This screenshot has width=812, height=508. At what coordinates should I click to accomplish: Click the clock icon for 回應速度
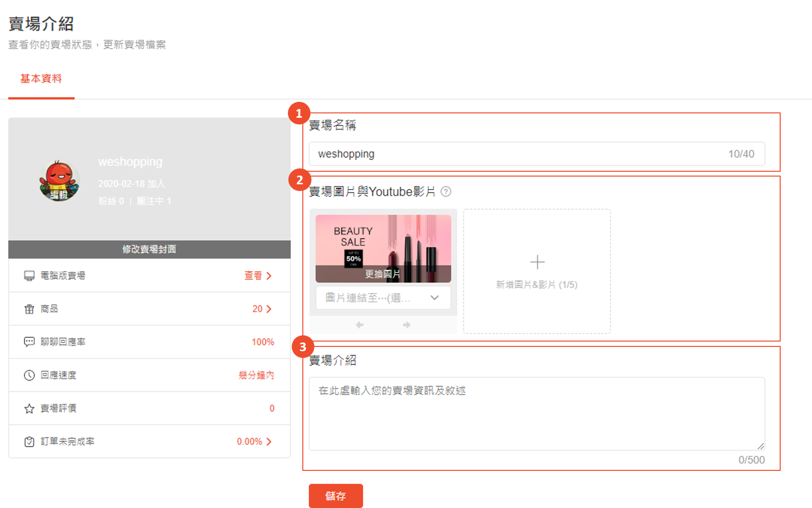[x=29, y=375]
